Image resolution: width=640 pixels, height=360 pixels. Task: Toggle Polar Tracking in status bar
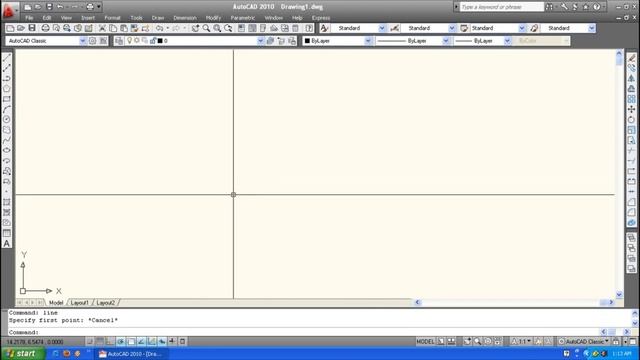(x=120, y=341)
